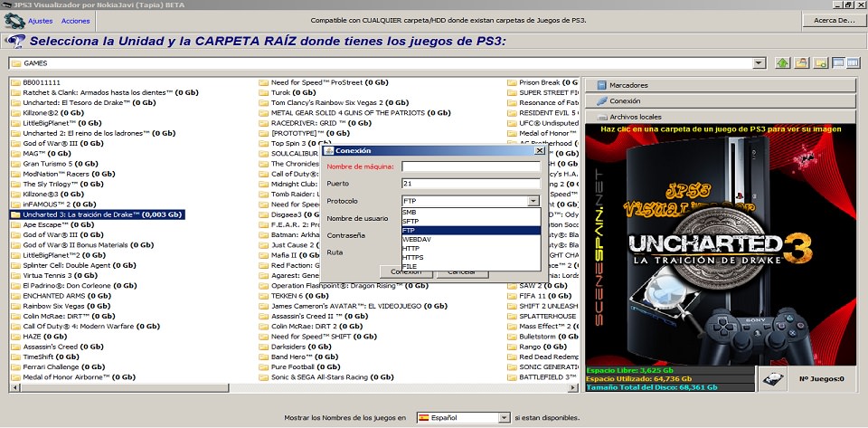Click Cancelar in the Conexión dialog
The height and width of the screenshot is (428, 868).
[462, 272]
